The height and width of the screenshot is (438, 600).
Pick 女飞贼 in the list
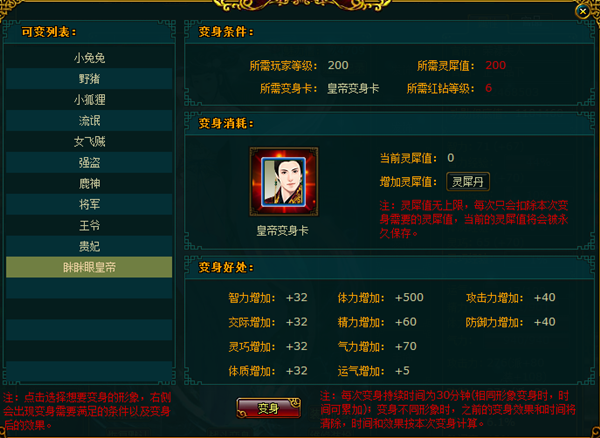89,142
